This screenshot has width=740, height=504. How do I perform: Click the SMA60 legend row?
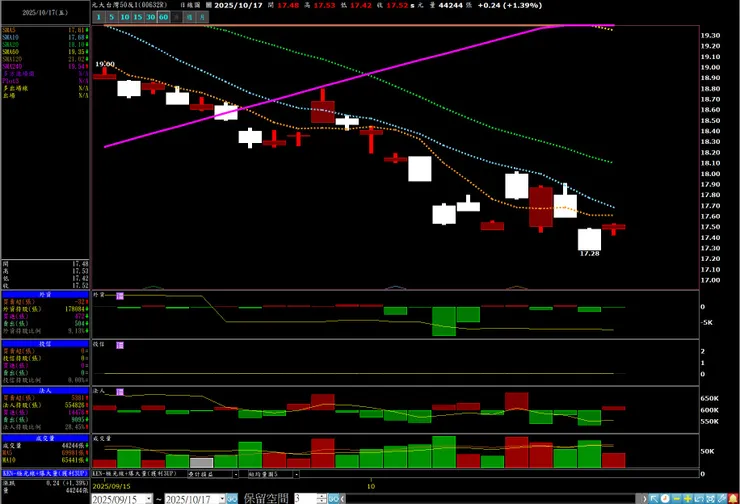(45, 52)
